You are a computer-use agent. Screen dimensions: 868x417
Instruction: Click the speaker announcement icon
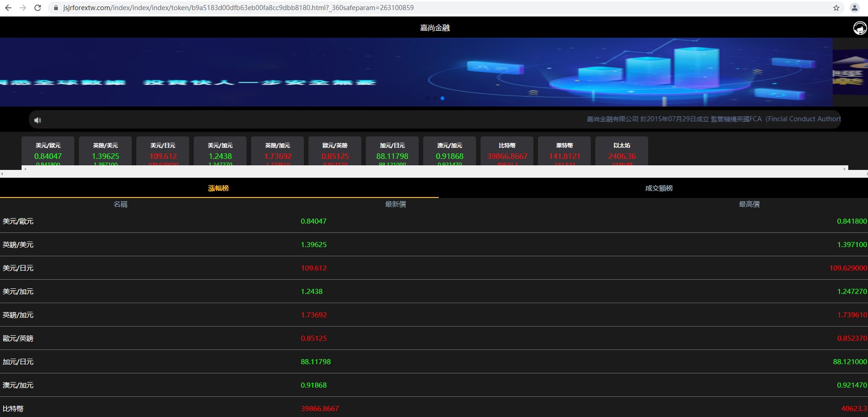38,120
